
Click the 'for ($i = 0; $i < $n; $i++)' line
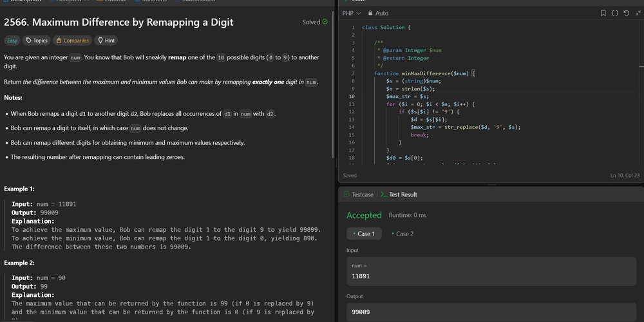pos(430,104)
